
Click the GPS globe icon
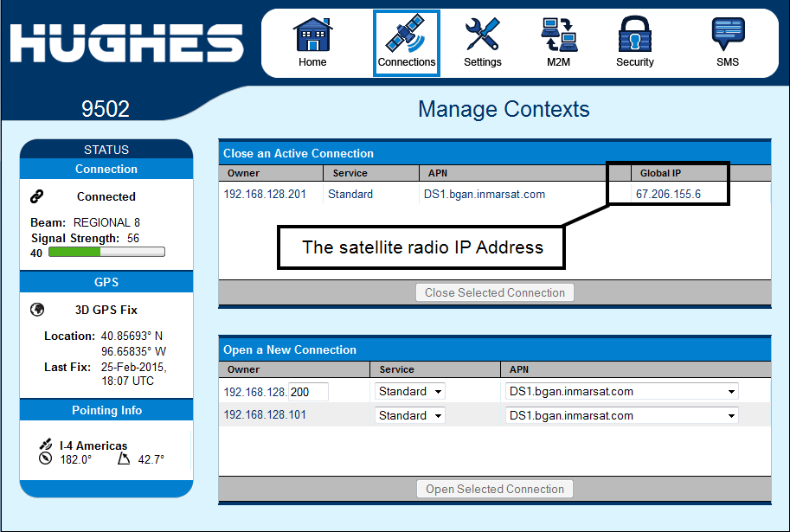click(x=36, y=310)
